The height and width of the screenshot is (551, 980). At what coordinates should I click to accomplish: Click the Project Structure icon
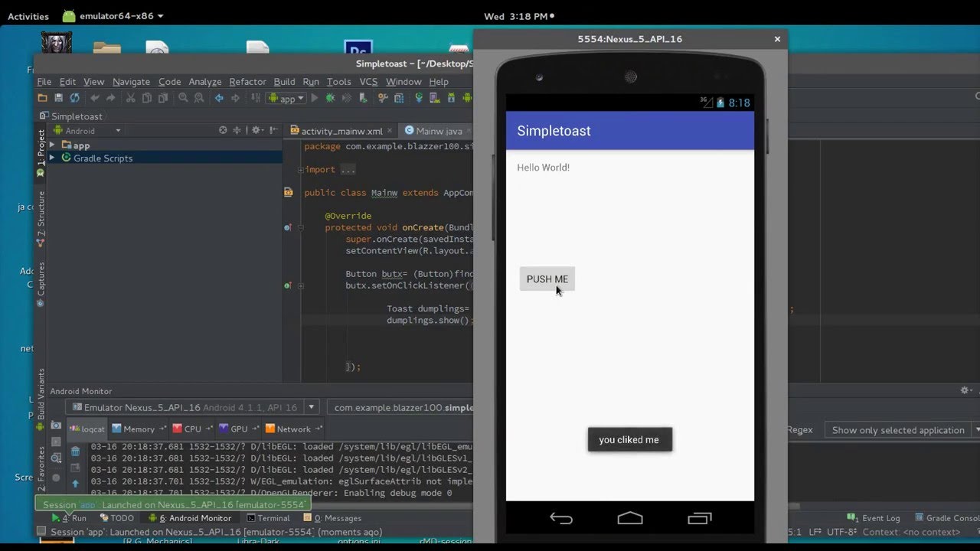pos(399,98)
